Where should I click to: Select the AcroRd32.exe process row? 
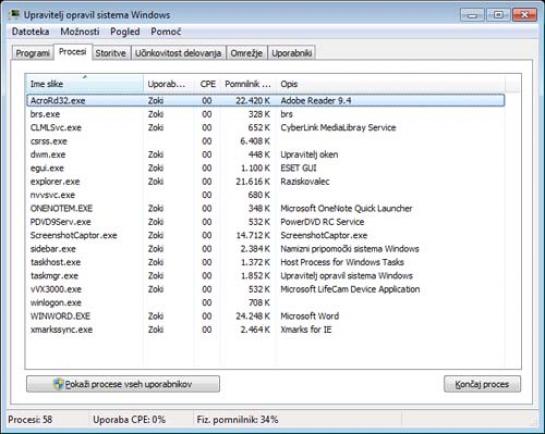point(266,100)
